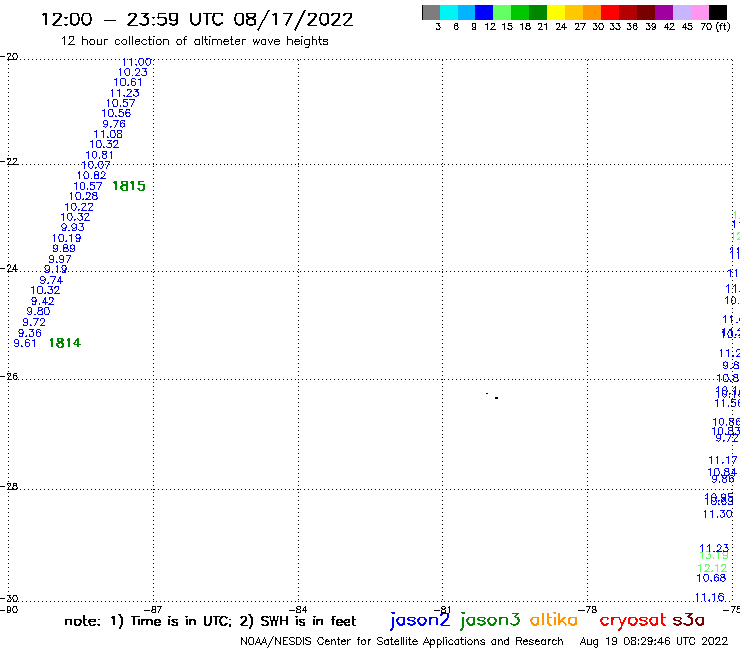The height and width of the screenshot is (650, 740).
Task: Click the '12 hour collection of altimeter wave heights' subtitle
Action: (x=194, y=41)
